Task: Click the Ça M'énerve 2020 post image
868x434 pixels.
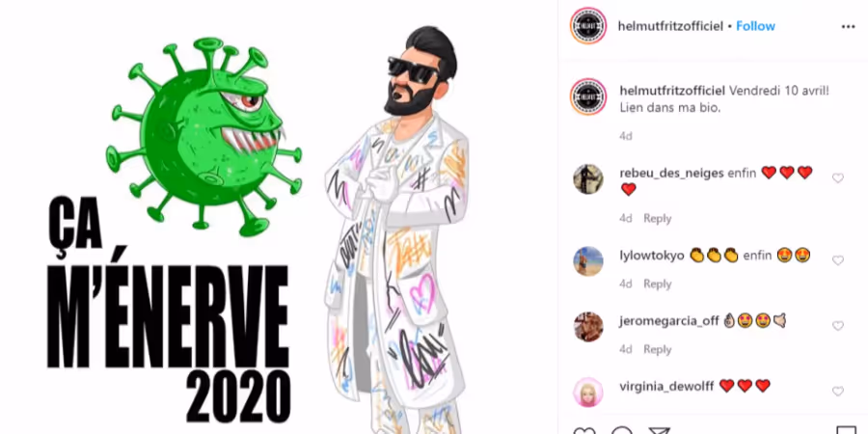Action: coord(279,217)
